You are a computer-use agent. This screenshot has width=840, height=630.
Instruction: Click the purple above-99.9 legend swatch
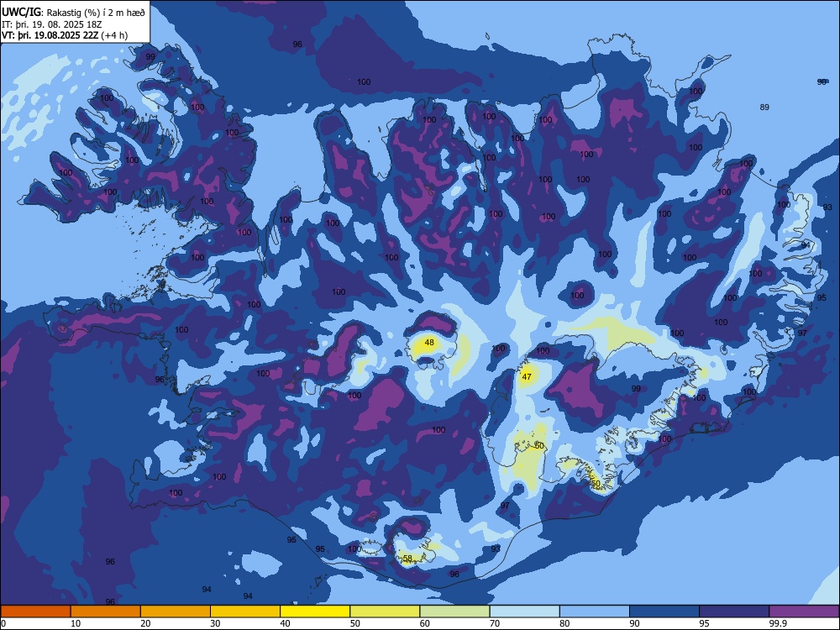point(804,612)
